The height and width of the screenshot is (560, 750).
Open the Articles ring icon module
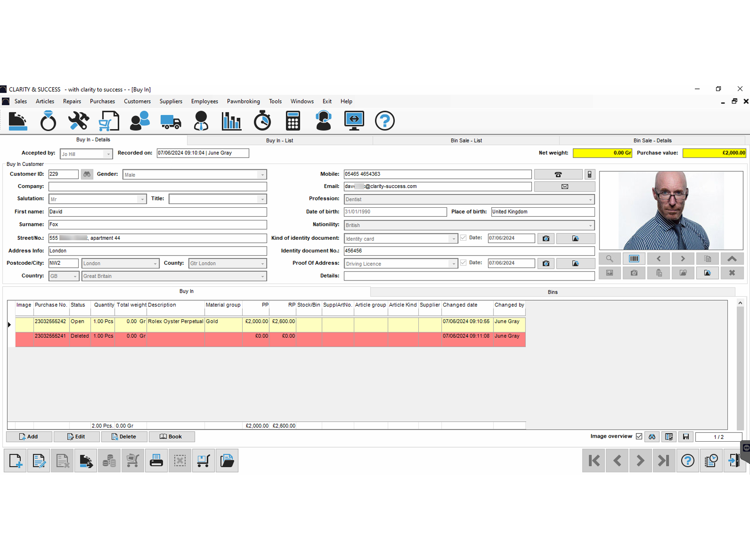click(x=48, y=121)
